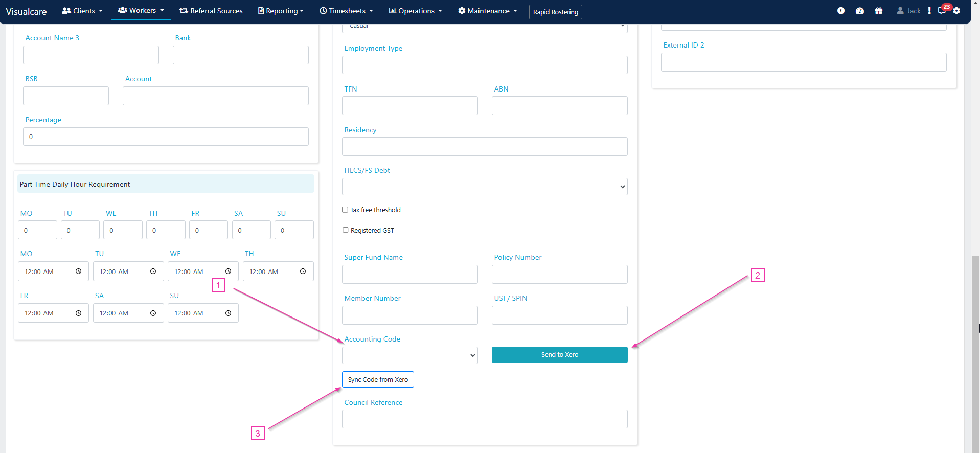Open clock picker for FR time
This screenshot has width=980, height=453.
tap(78, 313)
